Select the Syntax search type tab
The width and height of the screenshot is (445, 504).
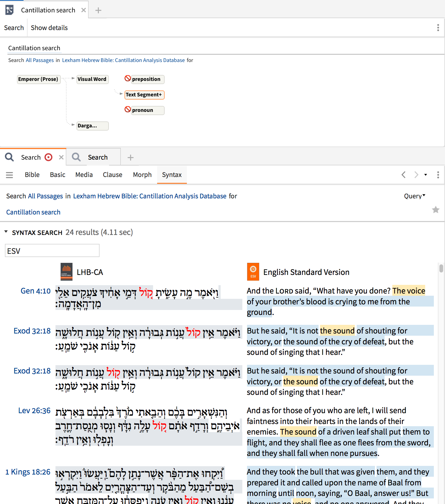(172, 175)
